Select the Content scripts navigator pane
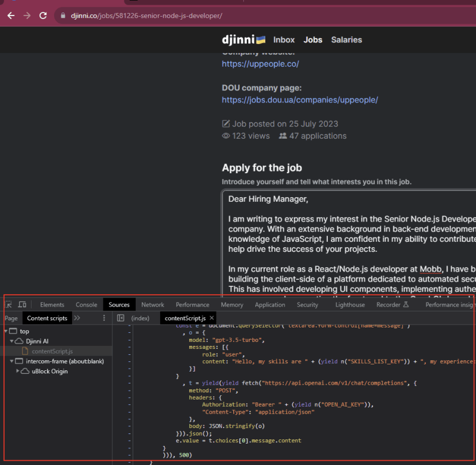This screenshot has height=465, width=476. pyautogui.click(x=47, y=318)
